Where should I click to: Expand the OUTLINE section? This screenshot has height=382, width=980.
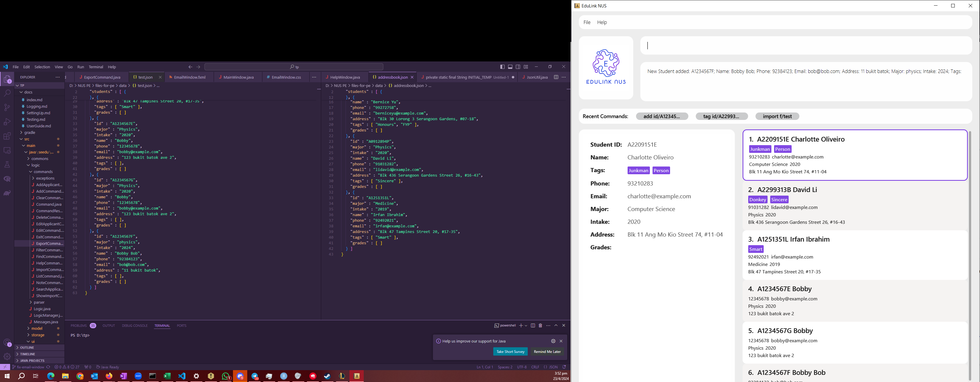coord(27,347)
